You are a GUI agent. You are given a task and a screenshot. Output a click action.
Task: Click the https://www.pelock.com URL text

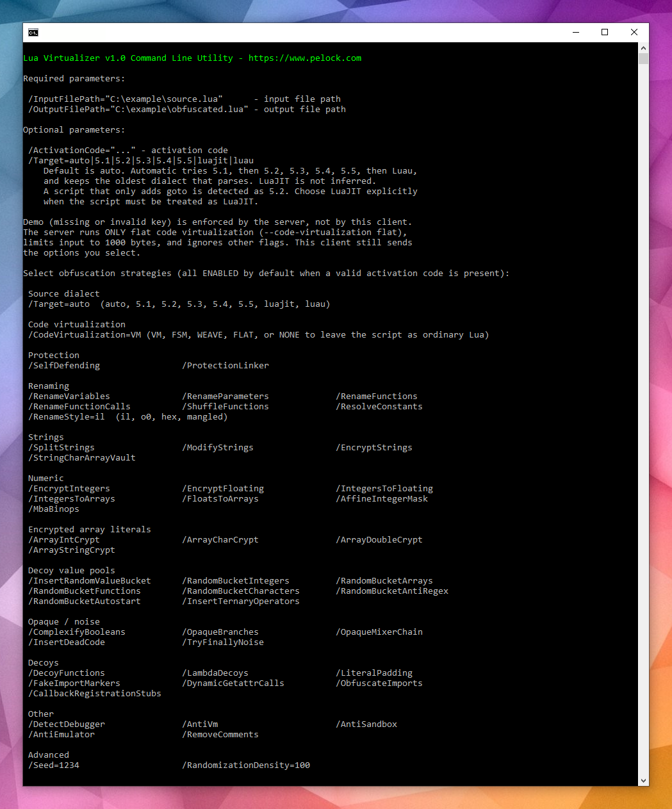coord(305,58)
